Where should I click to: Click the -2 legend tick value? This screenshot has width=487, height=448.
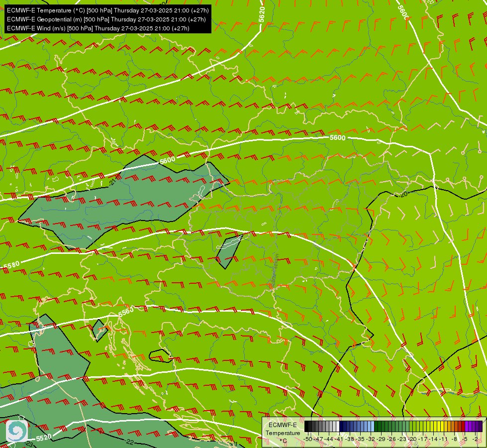(x=475, y=439)
